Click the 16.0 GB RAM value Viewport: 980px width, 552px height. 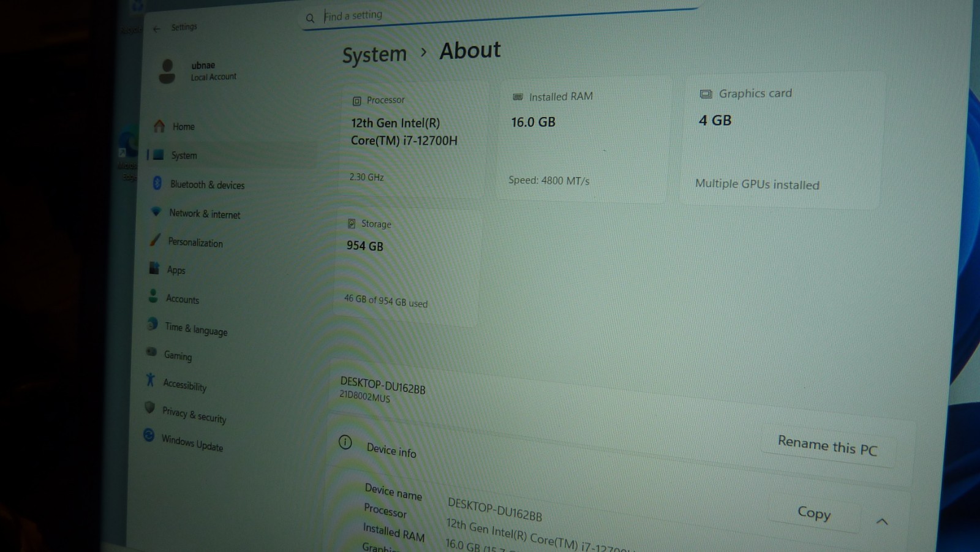533,122
